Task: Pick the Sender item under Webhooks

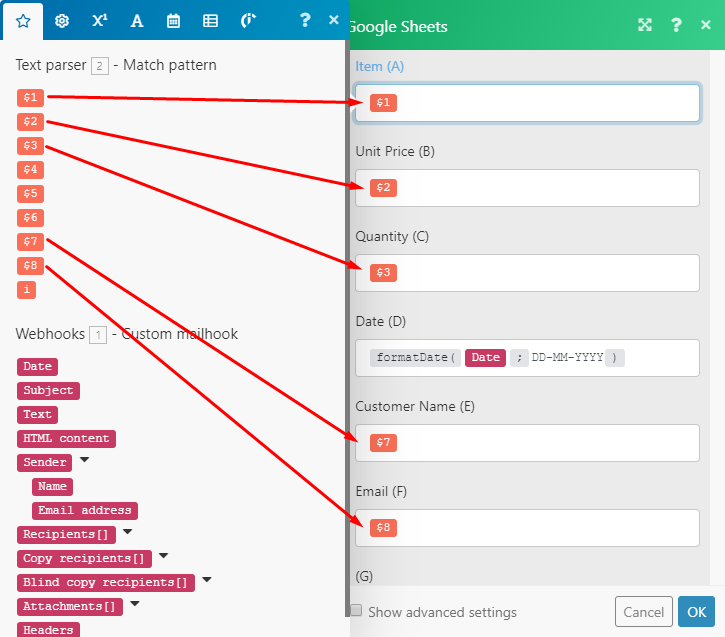Action: click(x=45, y=463)
